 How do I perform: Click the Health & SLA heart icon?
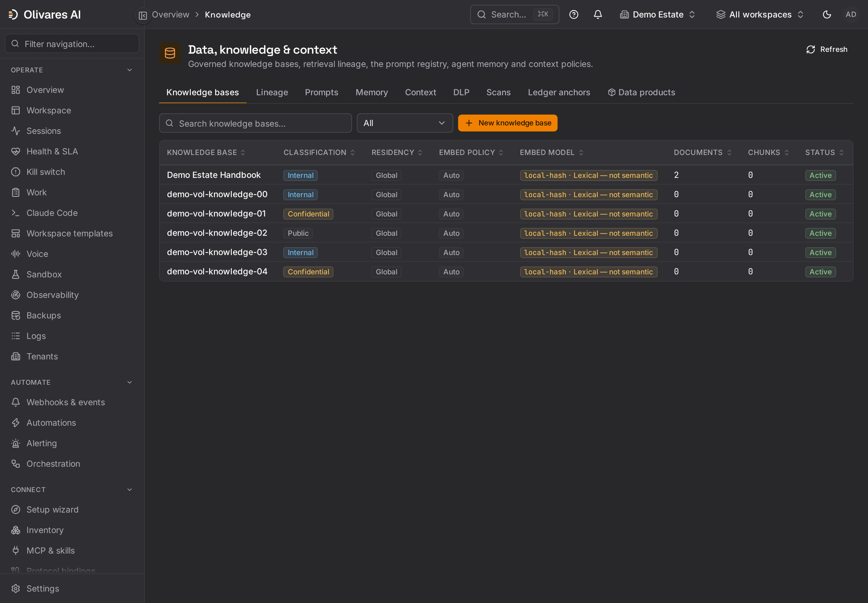(x=15, y=152)
